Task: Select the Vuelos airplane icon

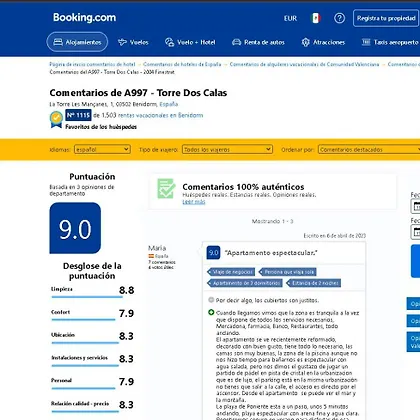Action: coord(122,42)
